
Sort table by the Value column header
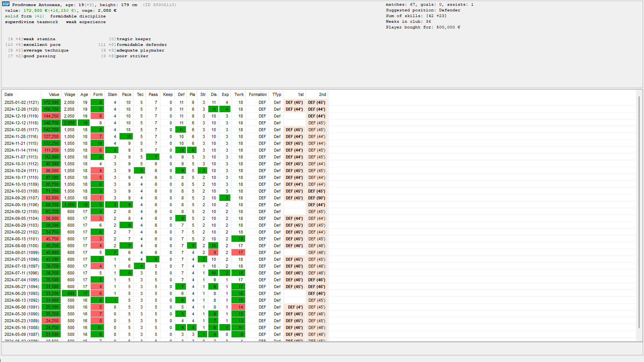(51, 94)
